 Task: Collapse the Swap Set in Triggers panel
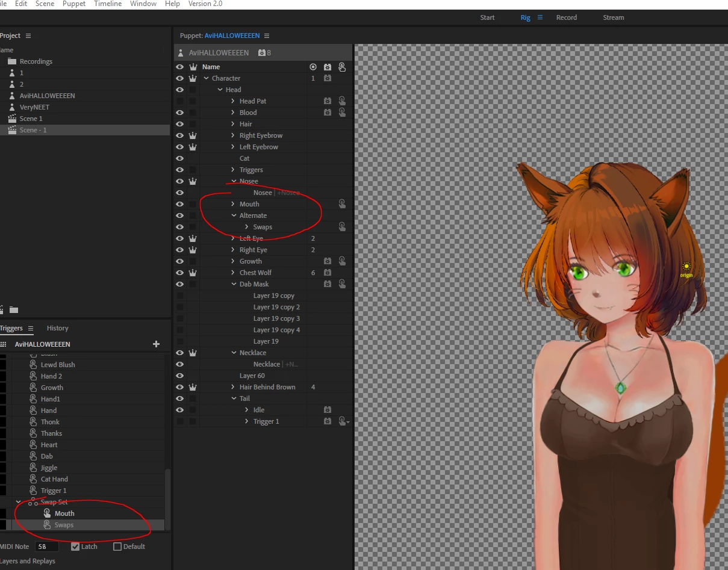(x=19, y=502)
